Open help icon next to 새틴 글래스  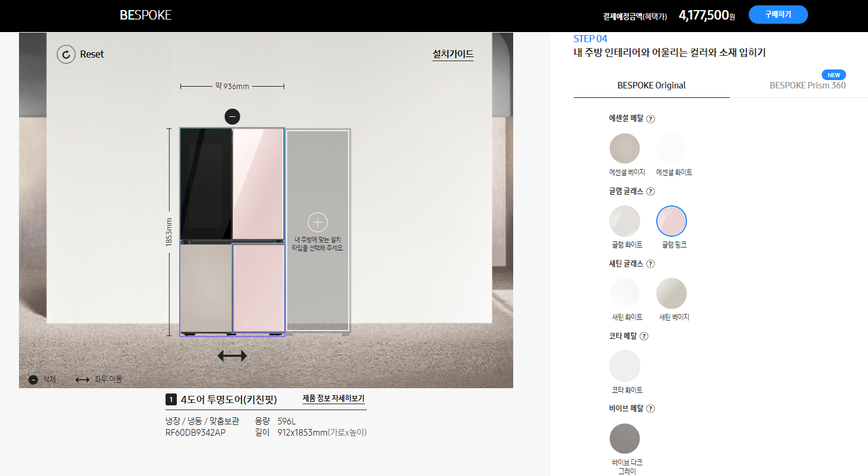tap(650, 264)
